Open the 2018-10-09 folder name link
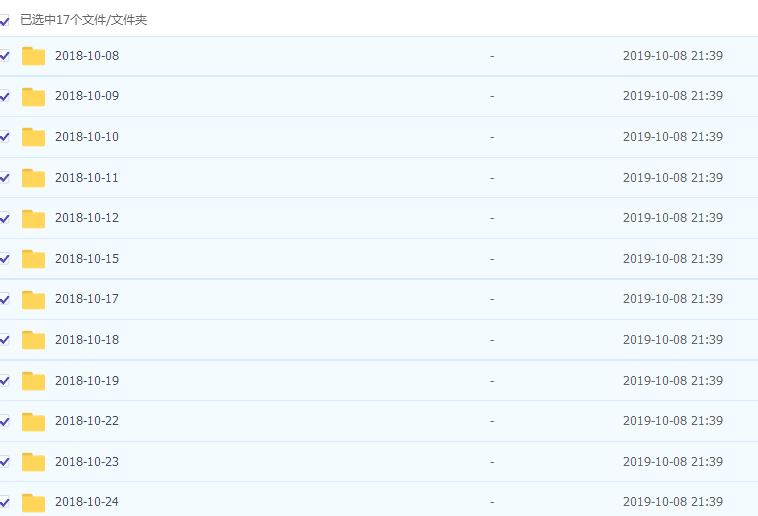This screenshot has width=758, height=516. point(87,96)
